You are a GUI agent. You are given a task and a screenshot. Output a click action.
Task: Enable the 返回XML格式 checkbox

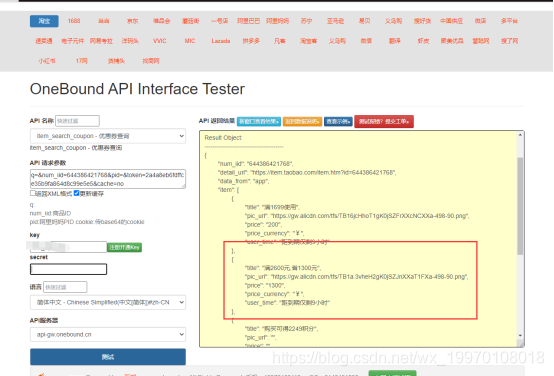33,193
